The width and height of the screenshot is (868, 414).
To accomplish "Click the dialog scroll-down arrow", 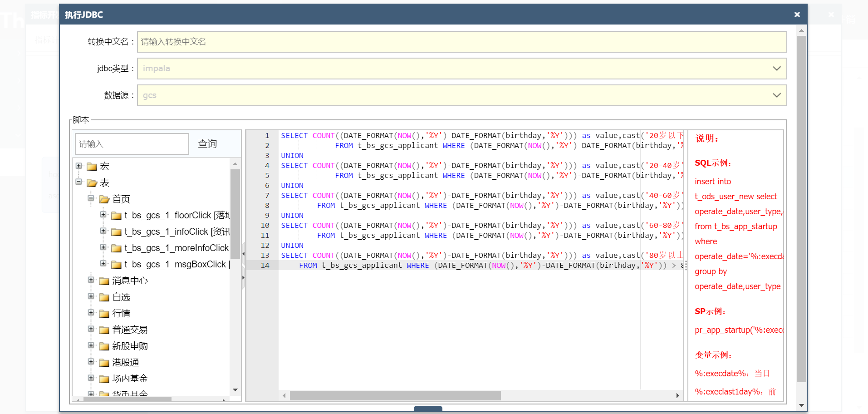I will tap(802, 405).
